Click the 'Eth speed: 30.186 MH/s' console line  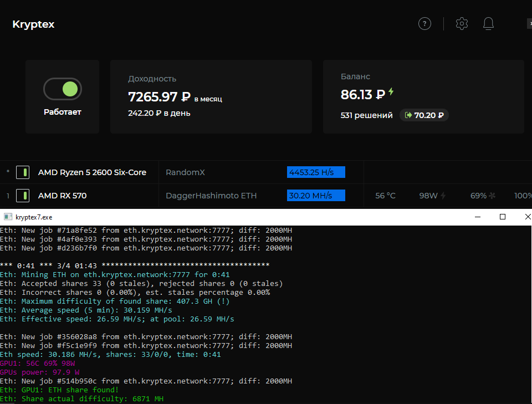110,355
